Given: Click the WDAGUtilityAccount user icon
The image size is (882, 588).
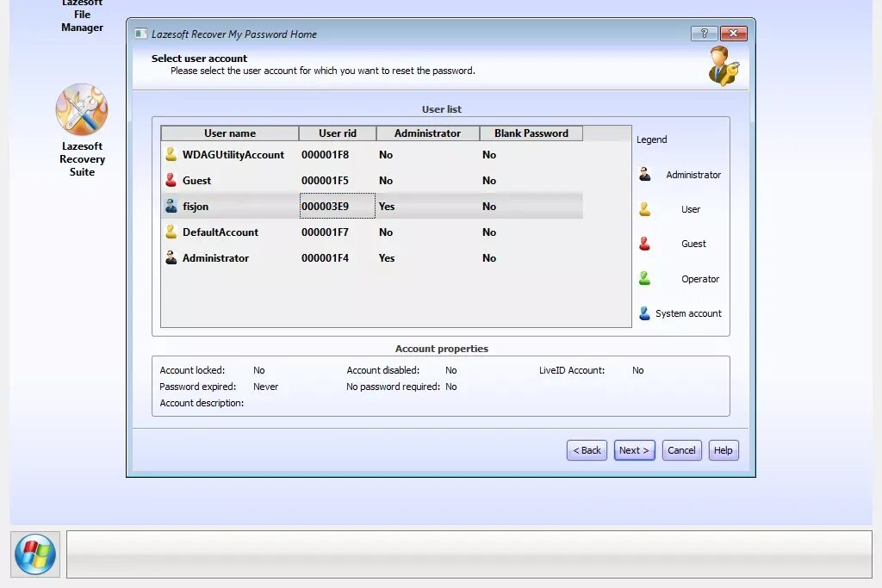Looking at the screenshot, I should click(x=171, y=154).
